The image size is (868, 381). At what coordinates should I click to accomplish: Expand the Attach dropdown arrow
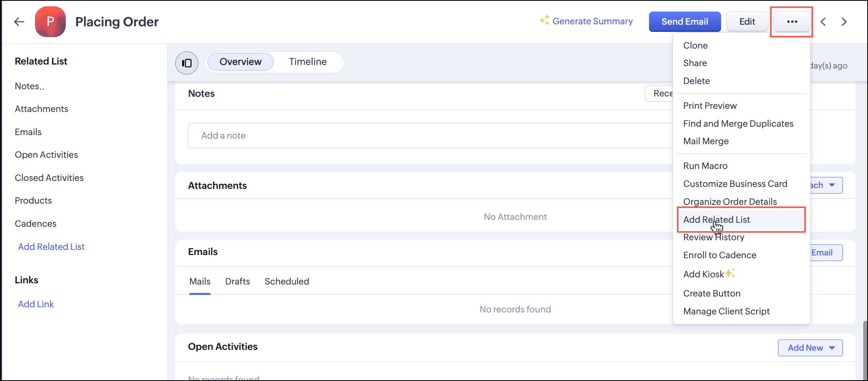tap(832, 185)
